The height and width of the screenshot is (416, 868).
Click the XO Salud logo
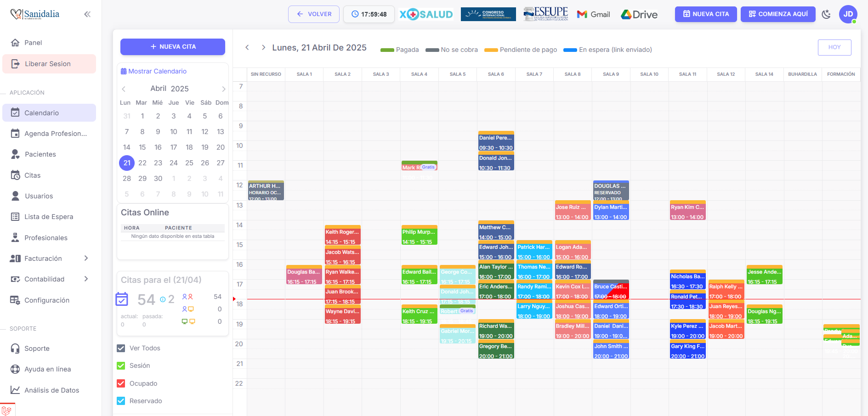pos(426,14)
